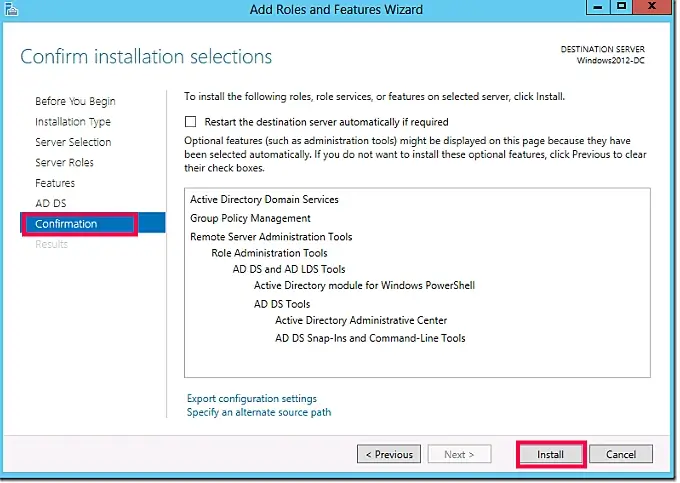Select the Confirmation step in sidebar
Image resolution: width=680 pixels, height=483 pixels.
[93, 224]
